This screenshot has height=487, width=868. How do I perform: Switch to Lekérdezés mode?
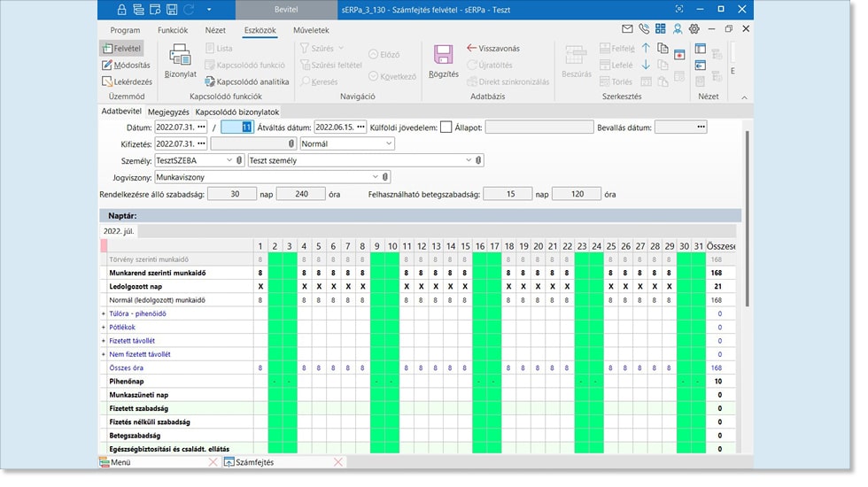pyautogui.click(x=126, y=81)
